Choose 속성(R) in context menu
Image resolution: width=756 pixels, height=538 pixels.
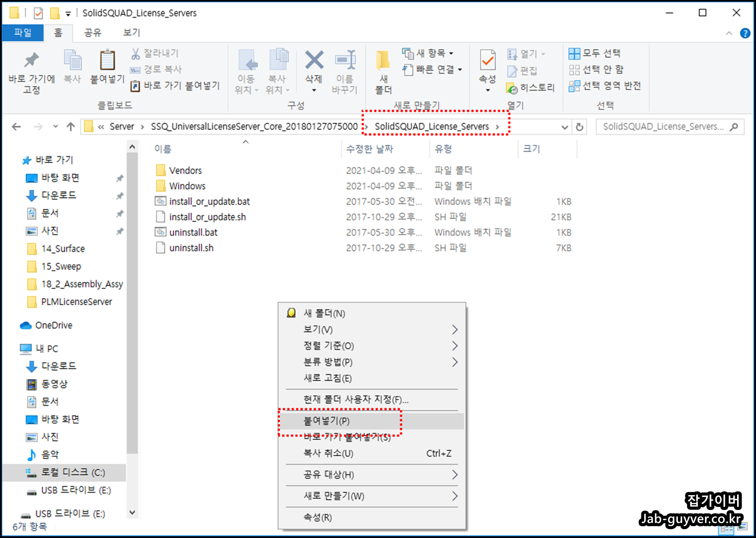click(372, 517)
